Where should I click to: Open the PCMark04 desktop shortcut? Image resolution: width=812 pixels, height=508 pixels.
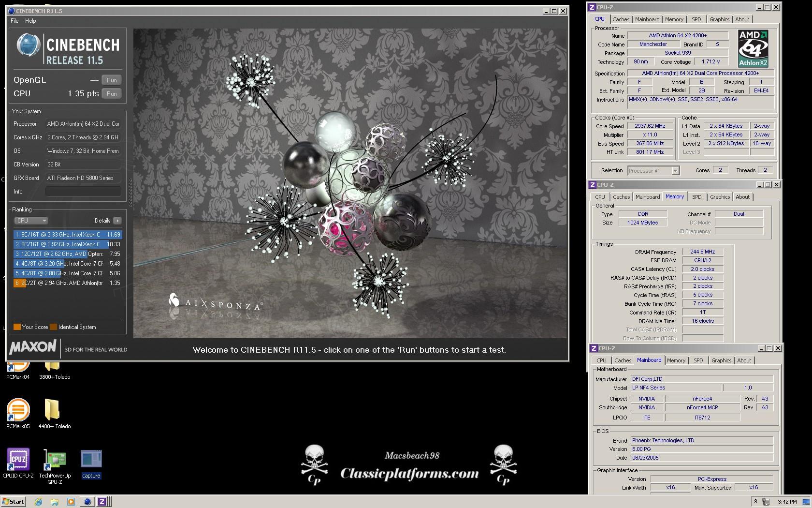(18, 371)
